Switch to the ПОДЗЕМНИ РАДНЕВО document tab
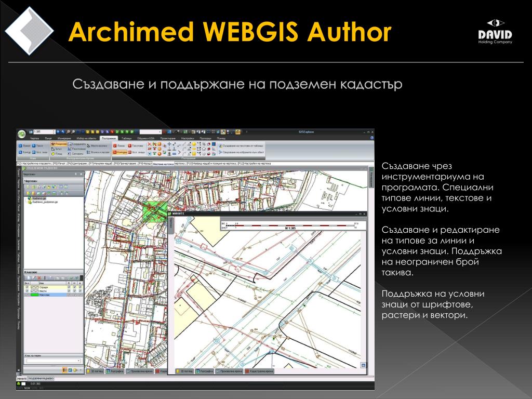532x399 pixels. point(41,378)
